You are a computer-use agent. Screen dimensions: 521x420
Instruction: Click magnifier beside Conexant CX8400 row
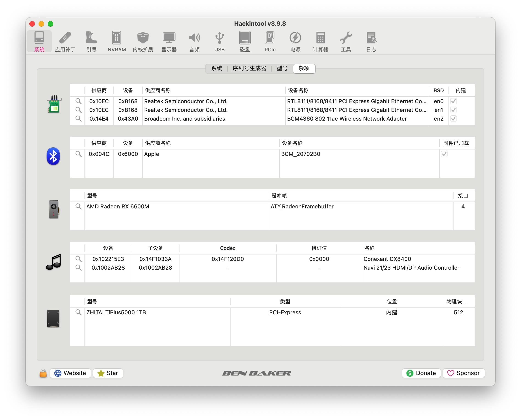(x=78, y=259)
